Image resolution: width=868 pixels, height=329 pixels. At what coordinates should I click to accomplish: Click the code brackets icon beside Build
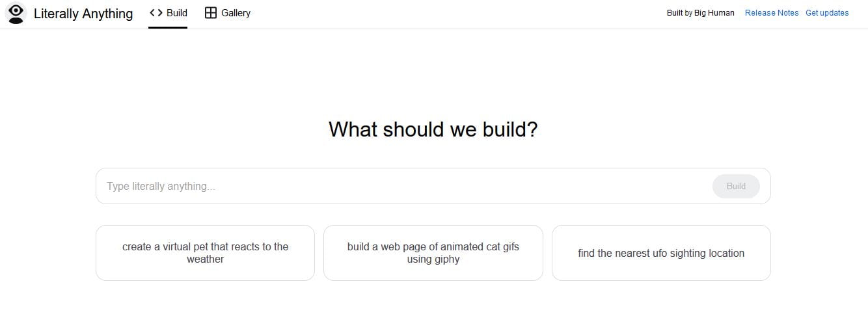click(x=156, y=13)
